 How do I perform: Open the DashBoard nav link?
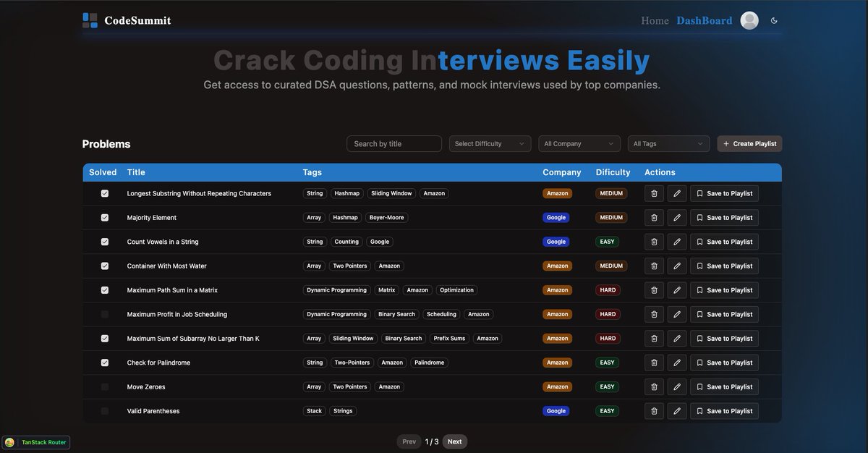click(705, 21)
